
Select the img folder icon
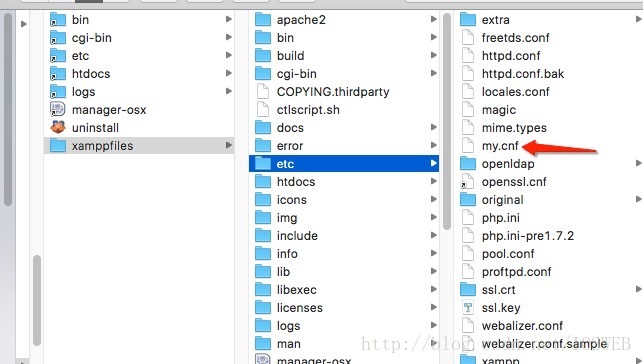tap(263, 218)
